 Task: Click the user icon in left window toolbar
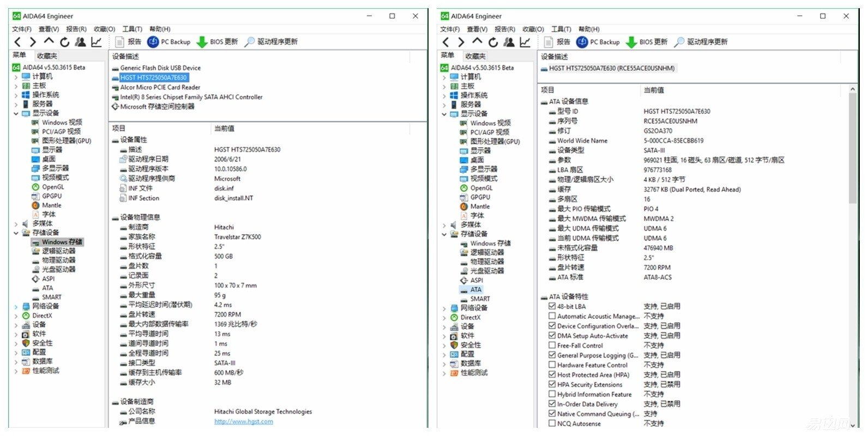pyautogui.click(x=81, y=42)
